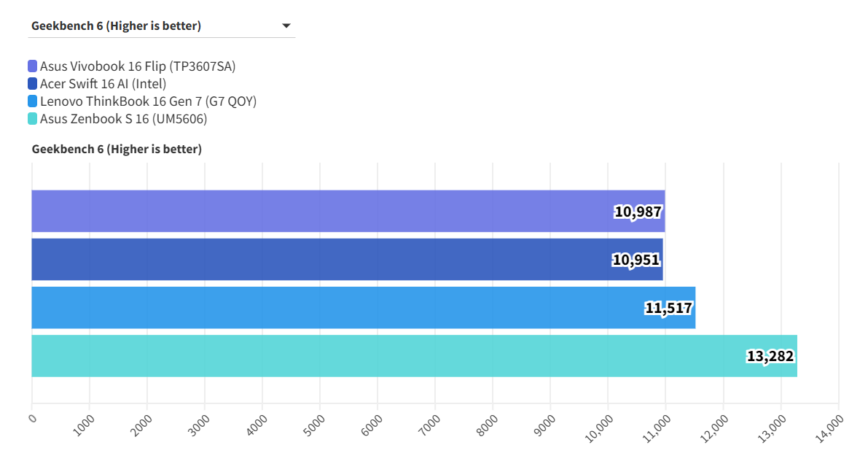Click the 10,951 value label

(636, 260)
